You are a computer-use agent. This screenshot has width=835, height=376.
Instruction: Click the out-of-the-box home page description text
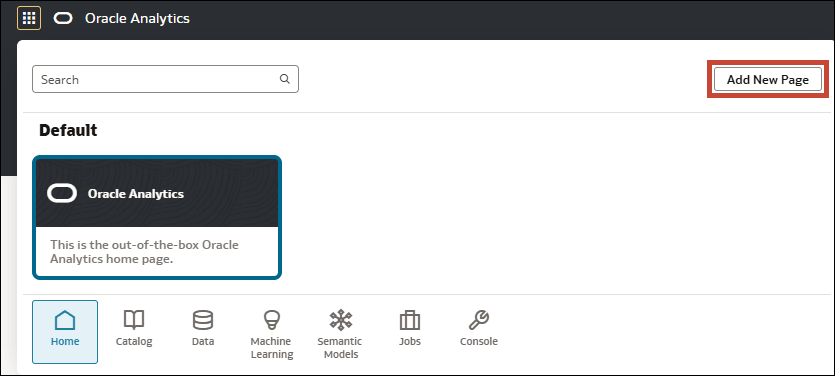pos(144,252)
